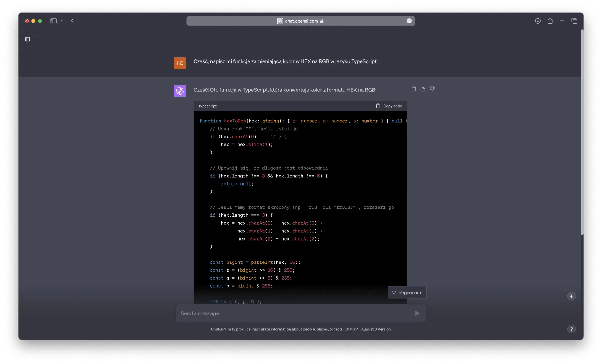The image size is (602, 364).
Task: Click the return null; code line
Action: (x=237, y=184)
